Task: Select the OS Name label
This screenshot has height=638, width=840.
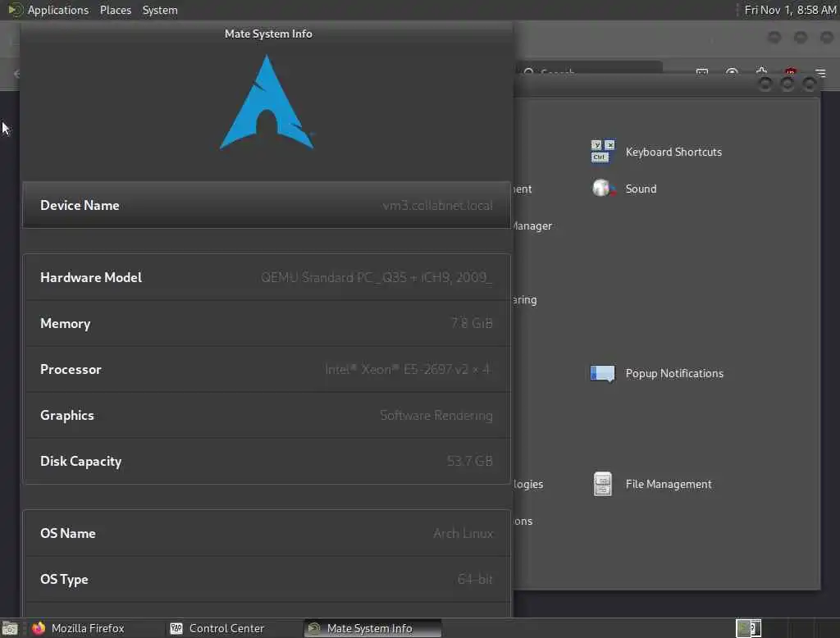Action: 68,534
